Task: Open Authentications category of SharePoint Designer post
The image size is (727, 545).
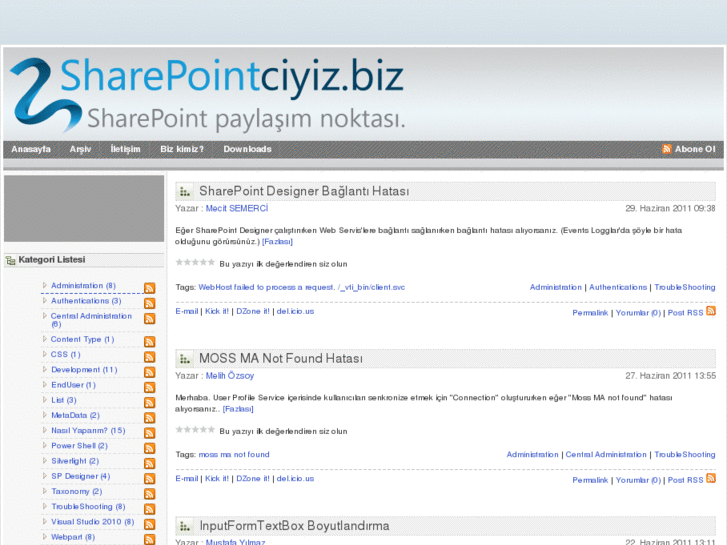Action: [618, 288]
